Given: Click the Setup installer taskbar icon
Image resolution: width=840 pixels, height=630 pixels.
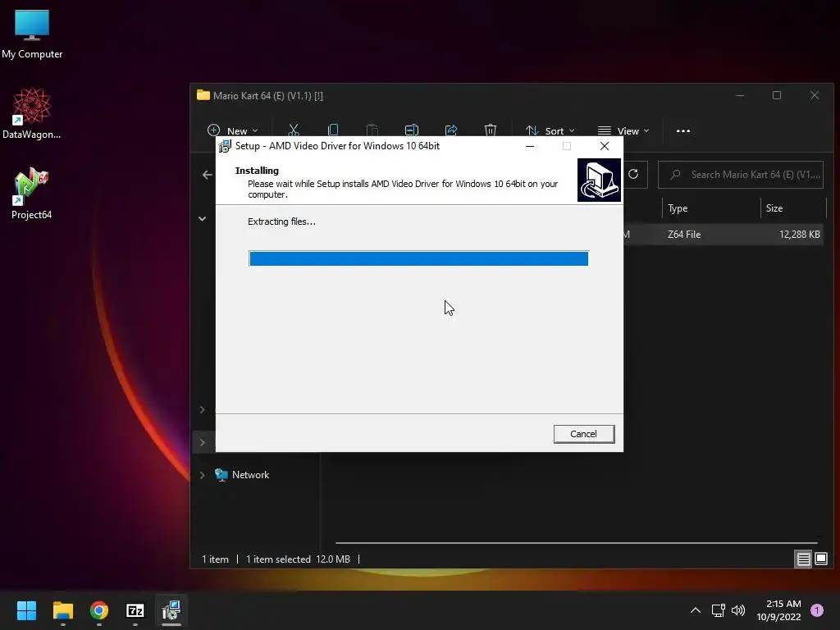Looking at the screenshot, I should (171, 610).
